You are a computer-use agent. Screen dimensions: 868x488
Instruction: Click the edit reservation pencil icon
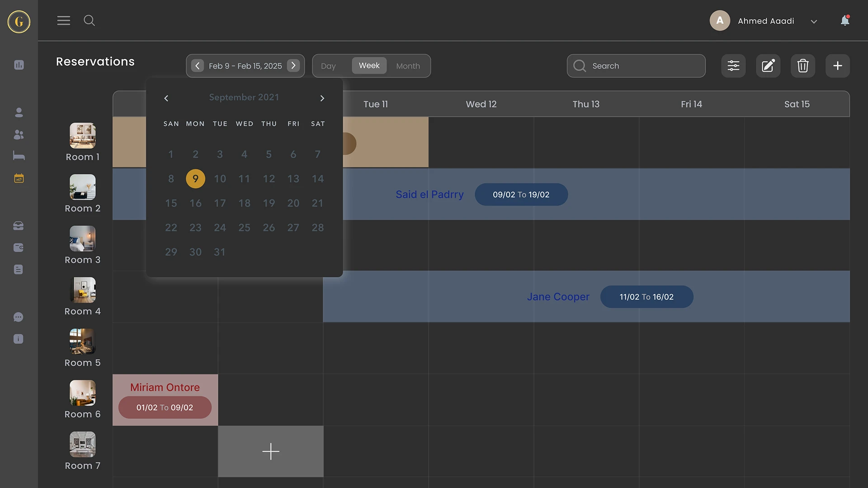(x=768, y=66)
